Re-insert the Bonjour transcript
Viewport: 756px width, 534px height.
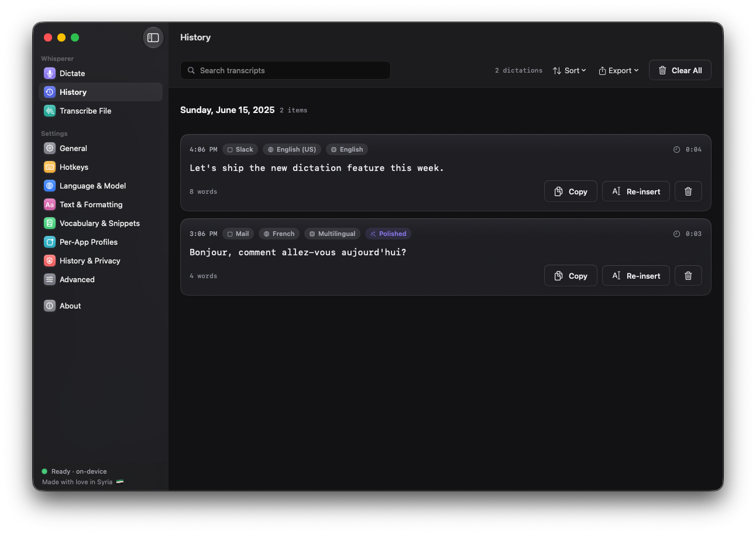point(636,276)
